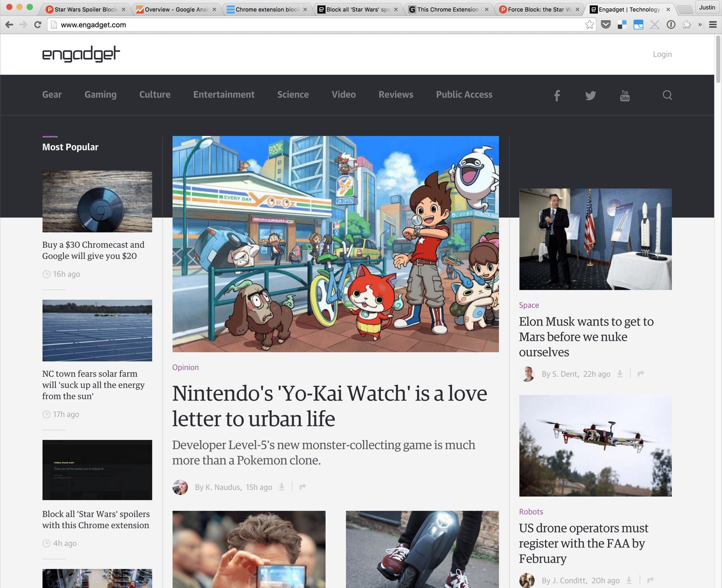The image size is (722, 588).
Task: Click the Twitter bird icon
Action: pyautogui.click(x=590, y=95)
